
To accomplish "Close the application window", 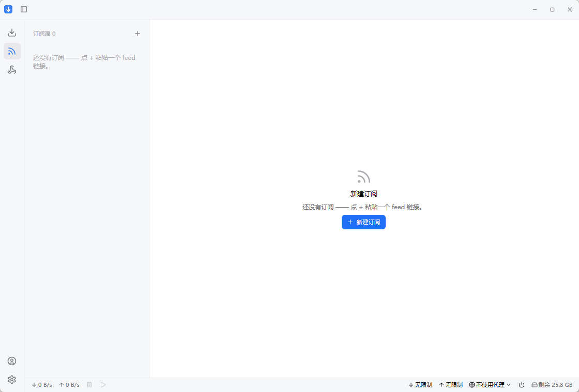I will coord(570,10).
